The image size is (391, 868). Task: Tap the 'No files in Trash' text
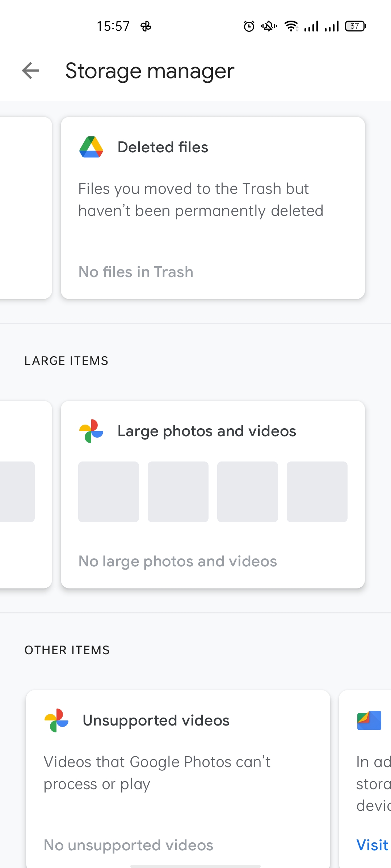[136, 272]
